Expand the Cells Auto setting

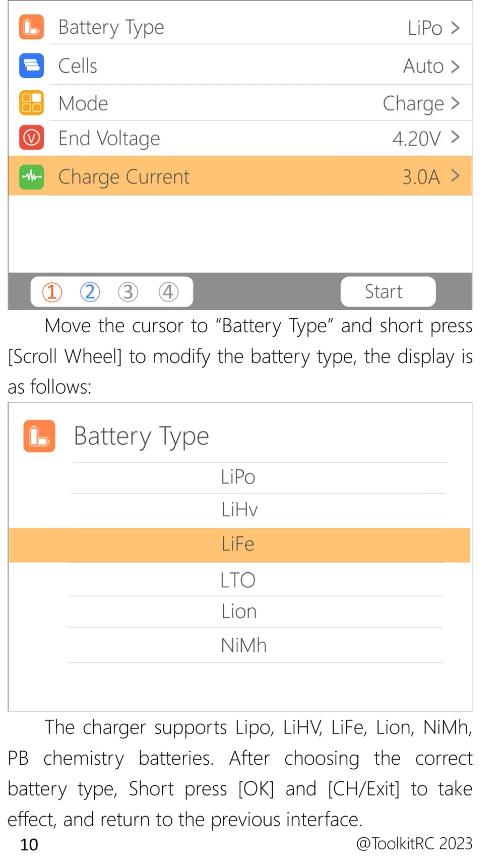click(x=455, y=66)
